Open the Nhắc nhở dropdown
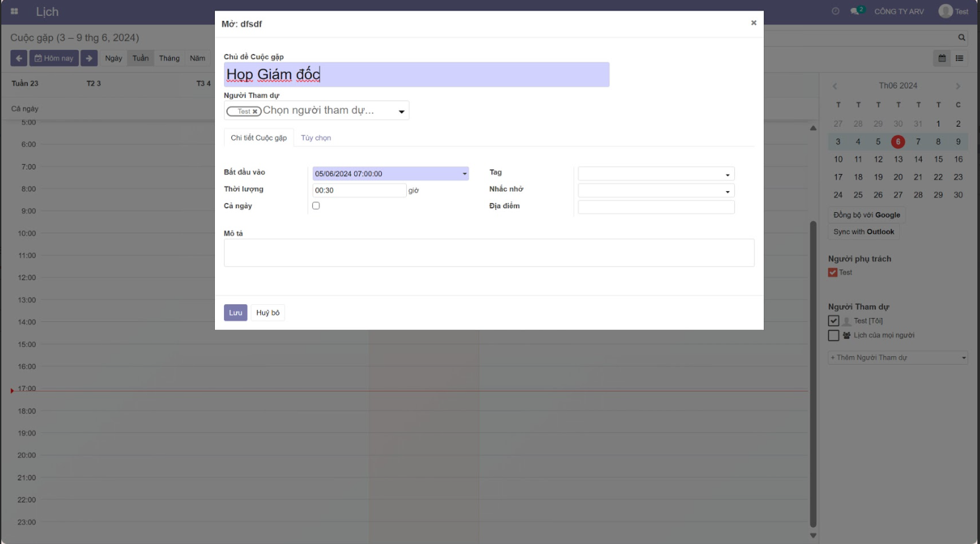The width and height of the screenshot is (980, 544). [727, 191]
